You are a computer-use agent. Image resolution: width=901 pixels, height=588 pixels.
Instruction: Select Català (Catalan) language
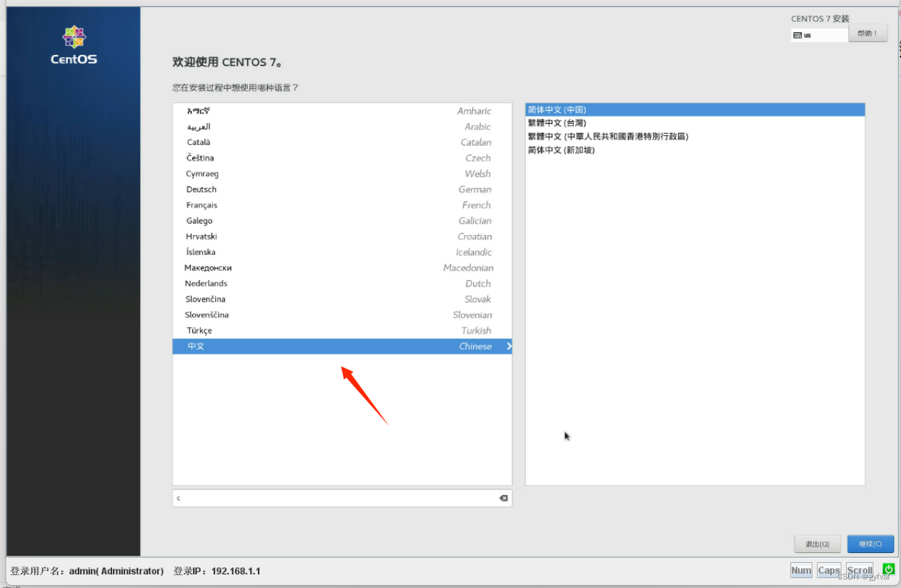click(342, 142)
